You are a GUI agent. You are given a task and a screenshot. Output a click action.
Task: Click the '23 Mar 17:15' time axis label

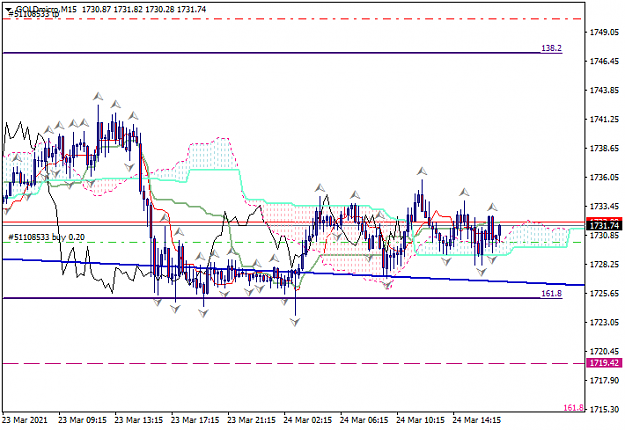[x=195, y=420]
